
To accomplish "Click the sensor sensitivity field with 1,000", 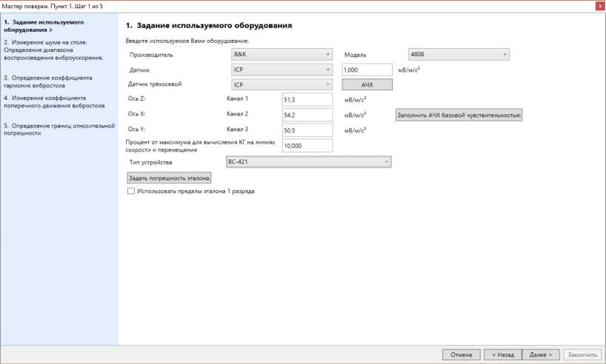I will coord(367,70).
